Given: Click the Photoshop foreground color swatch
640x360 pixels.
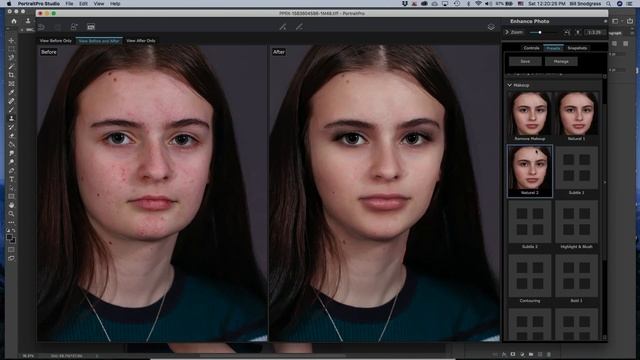Looking at the screenshot, I should [9, 237].
